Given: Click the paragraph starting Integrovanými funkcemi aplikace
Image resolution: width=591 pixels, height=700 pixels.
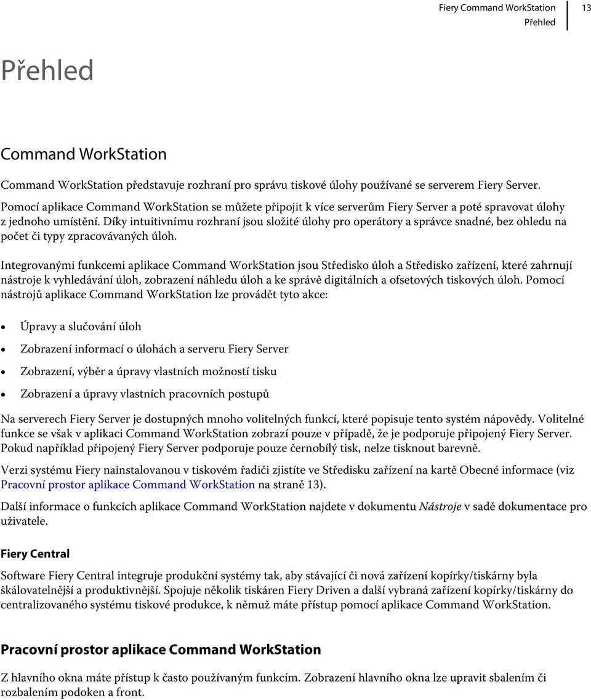Looking at the screenshot, I should 286,280.
